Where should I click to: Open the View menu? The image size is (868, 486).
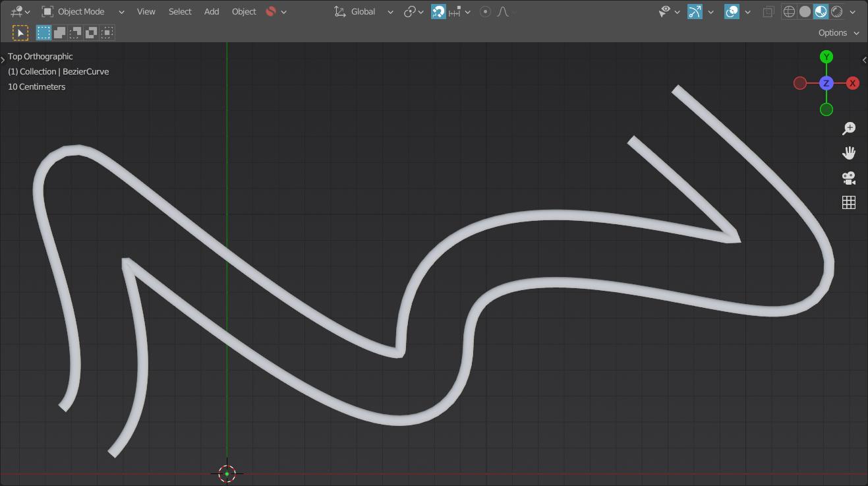pyautogui.click(x=146, y=11)
